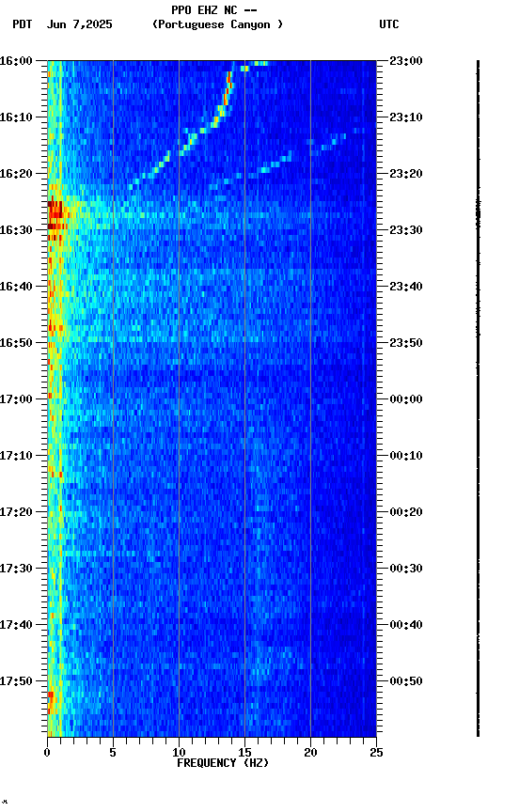Click the '23:50' UTC time label
This screenshot has height=812, width=519.
(406, 343)
